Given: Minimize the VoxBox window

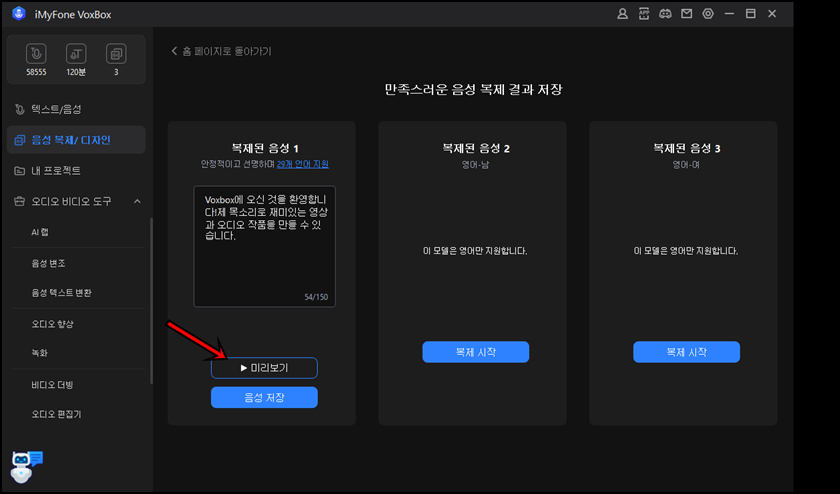Looking at the screenshot, I should point(729,14).
